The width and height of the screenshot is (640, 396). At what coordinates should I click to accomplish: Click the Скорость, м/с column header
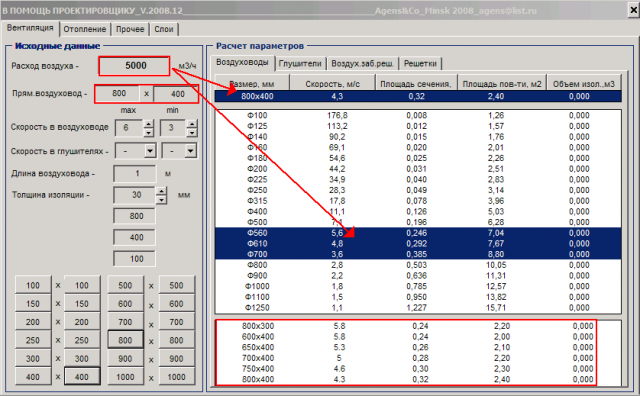coord(332,83)
